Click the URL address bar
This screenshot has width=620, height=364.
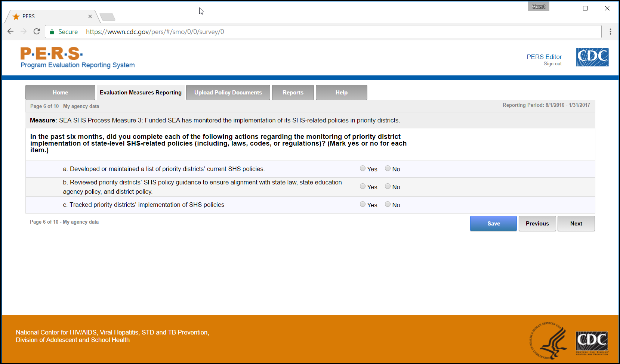point(323,32)
